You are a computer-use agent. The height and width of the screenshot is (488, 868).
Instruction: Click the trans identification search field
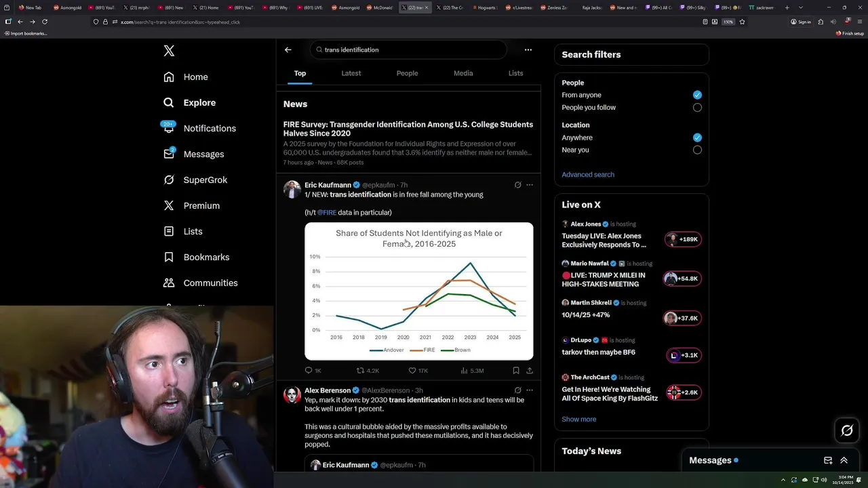(x=408, y=49)
